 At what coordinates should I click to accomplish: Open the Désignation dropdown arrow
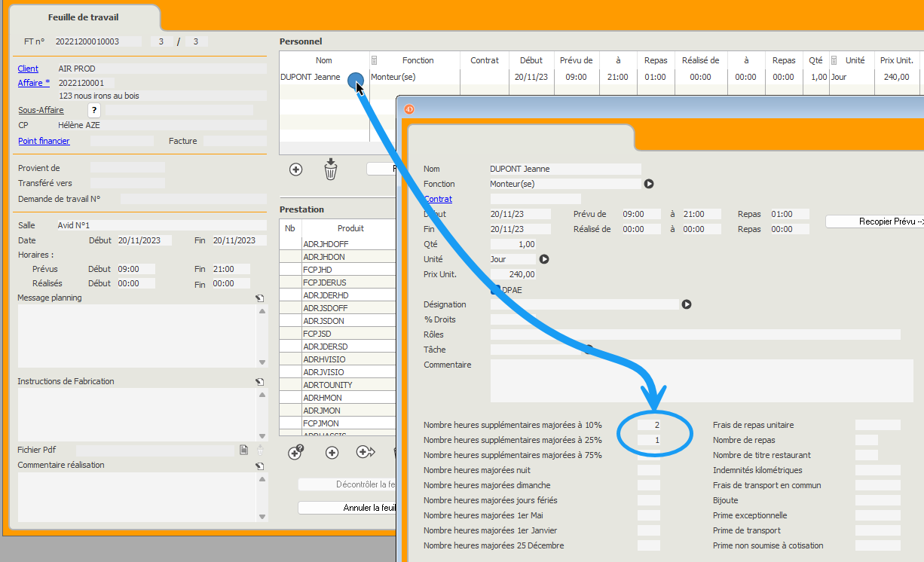pyautogui.click(x=686, y=304)
